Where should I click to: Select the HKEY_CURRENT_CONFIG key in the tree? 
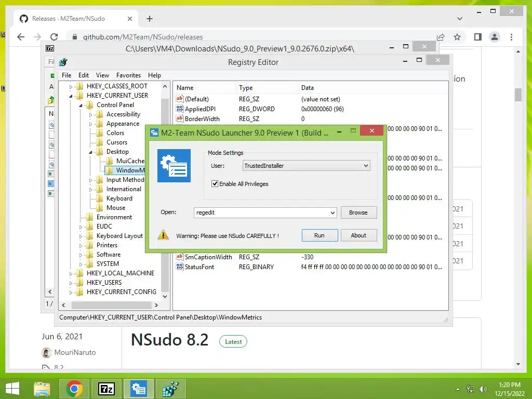(x=121, y=292)
